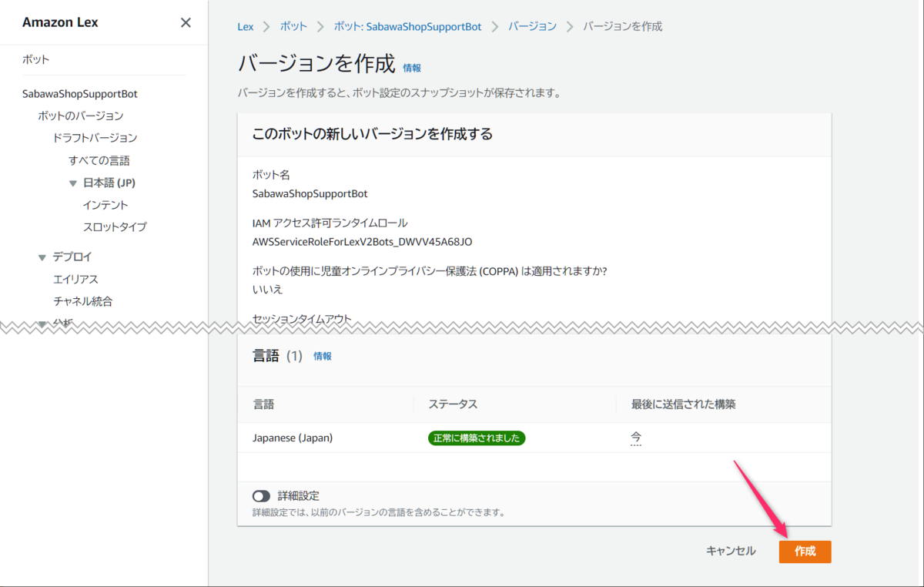Go to ボット: SabawaShopSupportBot breadcrumb
This screenshot has height=587, width=924.
point(407,26)
